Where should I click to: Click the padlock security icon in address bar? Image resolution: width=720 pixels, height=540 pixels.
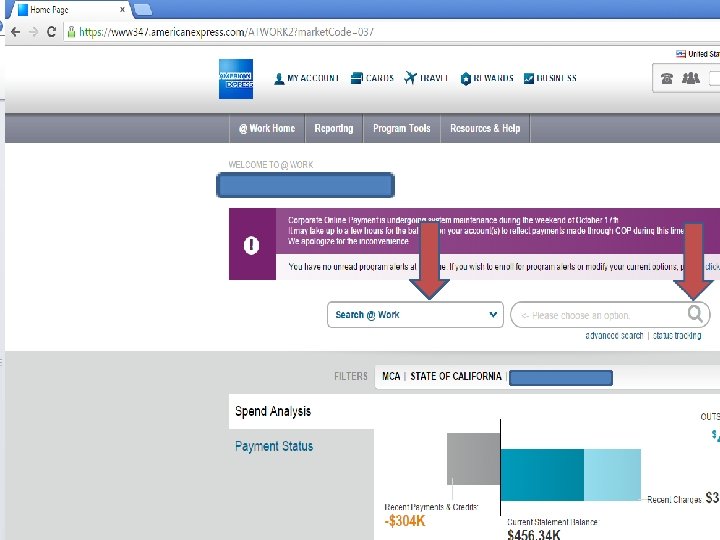coord(71,32)
